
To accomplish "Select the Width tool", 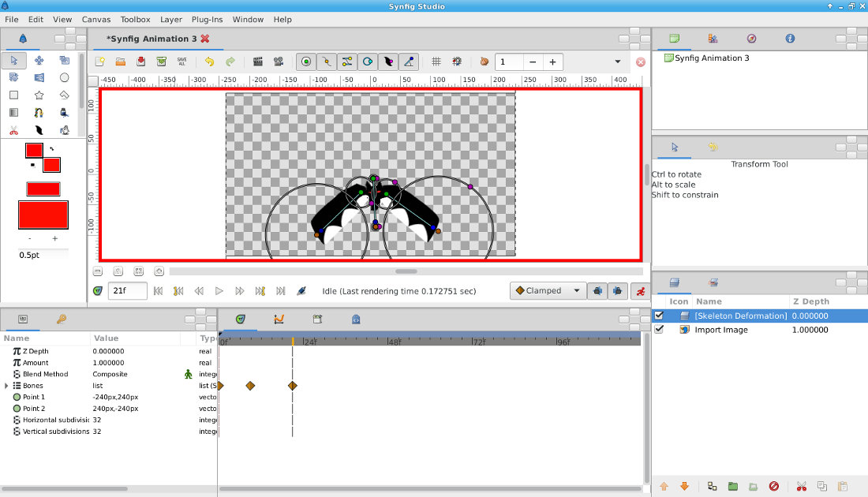I will coord(39,131).
